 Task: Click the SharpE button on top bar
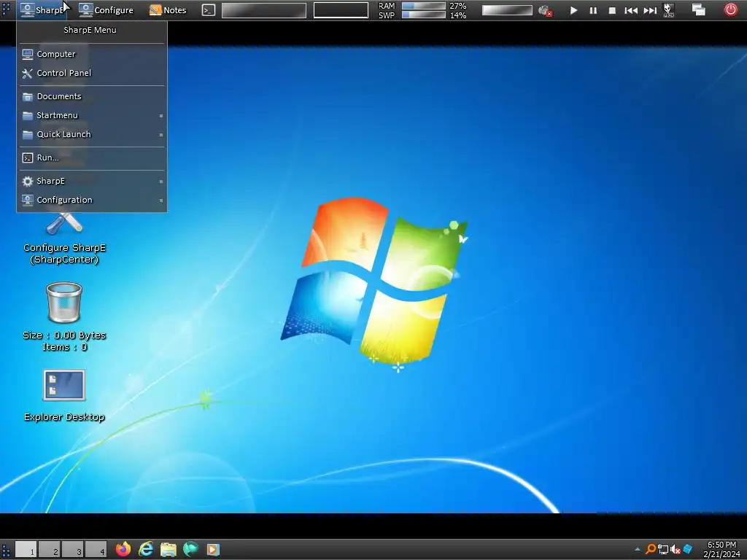43,10
